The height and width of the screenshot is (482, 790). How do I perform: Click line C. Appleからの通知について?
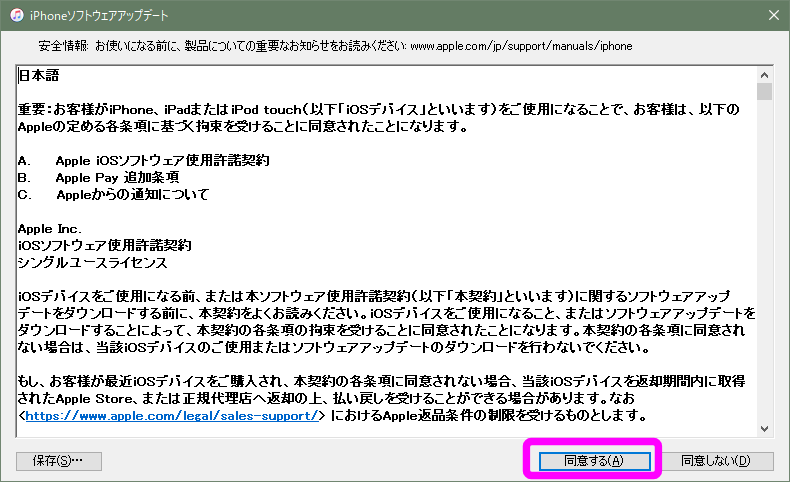click(x=113, y=194)
